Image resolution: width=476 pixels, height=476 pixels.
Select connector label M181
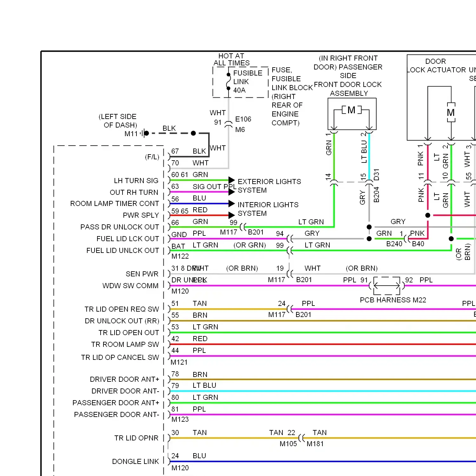315,444
